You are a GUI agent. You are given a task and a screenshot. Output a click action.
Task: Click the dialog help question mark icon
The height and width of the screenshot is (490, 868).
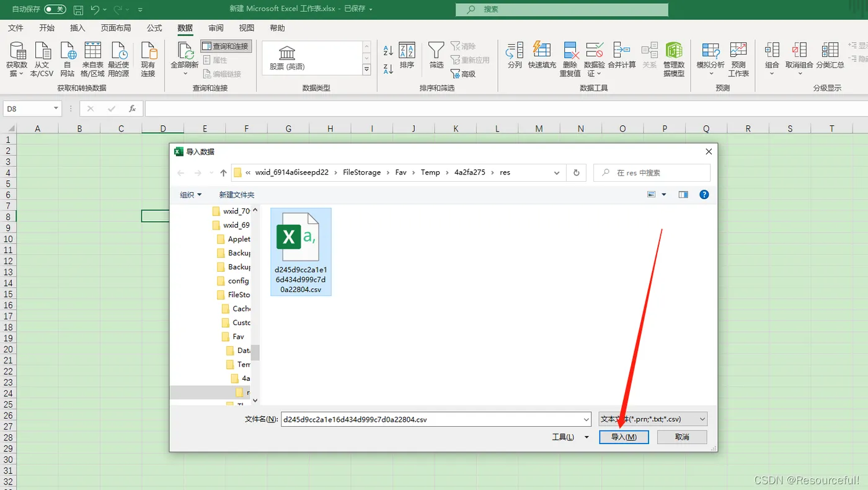(x=704, y=194)
